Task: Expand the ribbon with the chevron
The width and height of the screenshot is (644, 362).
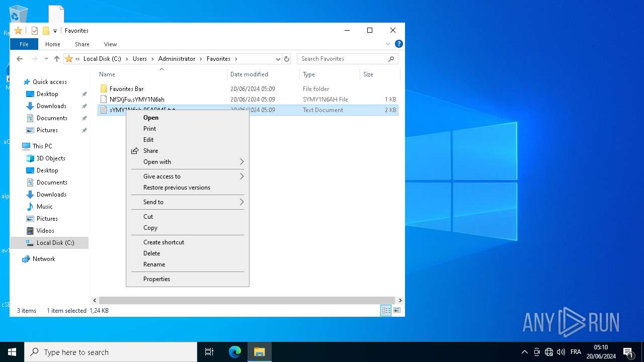Action: coord(388,44)
